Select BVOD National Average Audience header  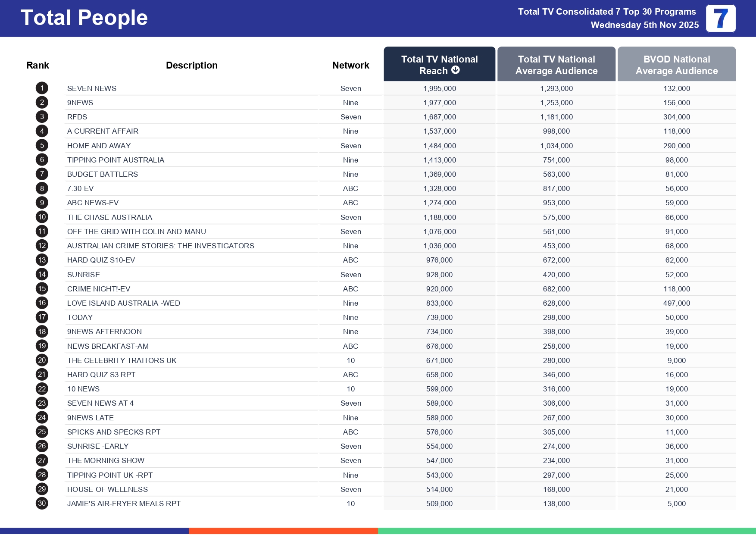[x=676, y=65]
